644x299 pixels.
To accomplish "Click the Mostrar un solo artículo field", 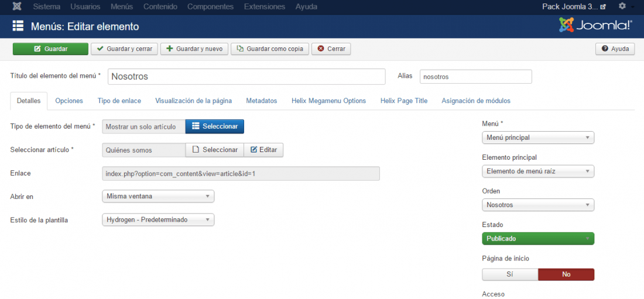I will 144,126.
